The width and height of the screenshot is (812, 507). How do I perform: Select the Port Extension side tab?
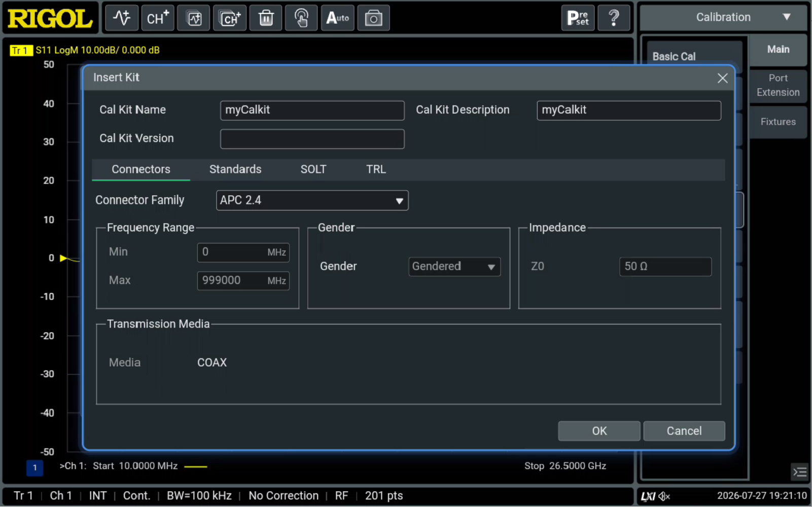pyautogui.click(x=778, y=85)
